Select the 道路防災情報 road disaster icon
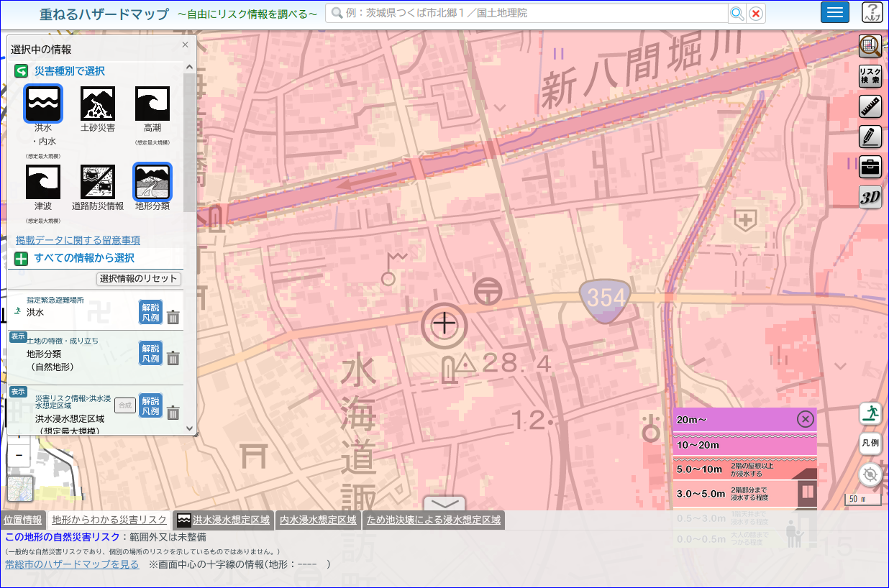This screenshot has height=588, width=889. pos(98,182)
